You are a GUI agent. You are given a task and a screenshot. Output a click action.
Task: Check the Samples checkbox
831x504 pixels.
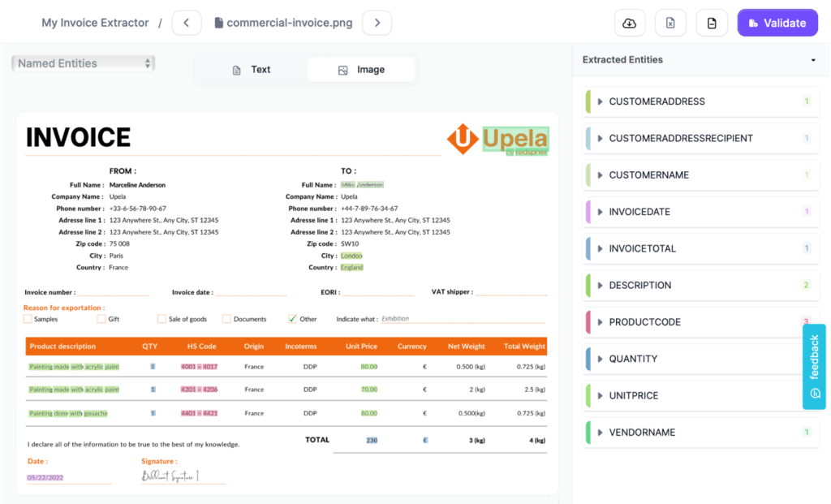tap(28, 319)
